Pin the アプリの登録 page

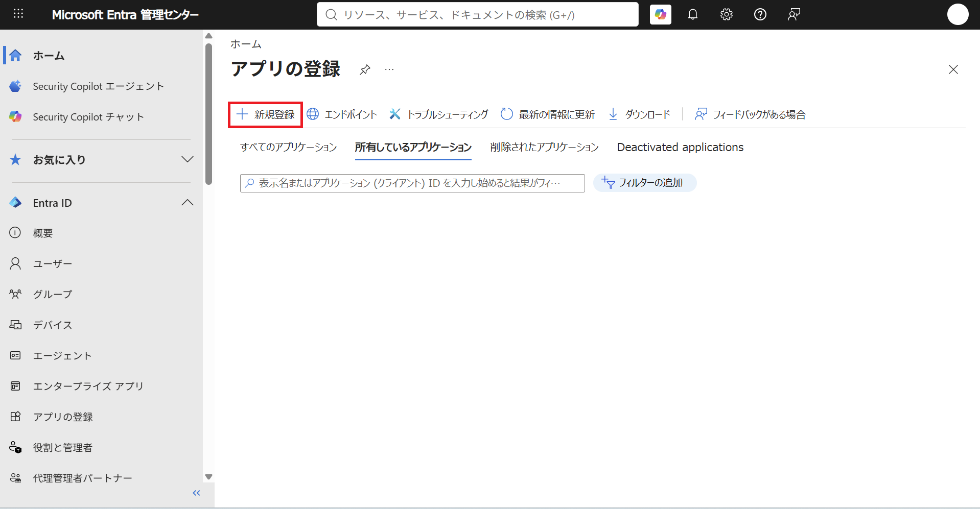click(365, 69)
